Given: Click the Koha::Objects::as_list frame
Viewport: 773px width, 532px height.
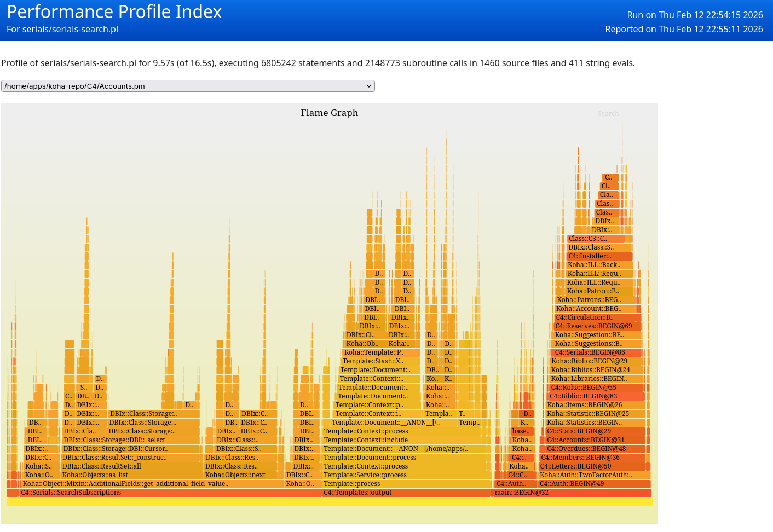Looking at the screenshot, I should click(x=131, y=475).
